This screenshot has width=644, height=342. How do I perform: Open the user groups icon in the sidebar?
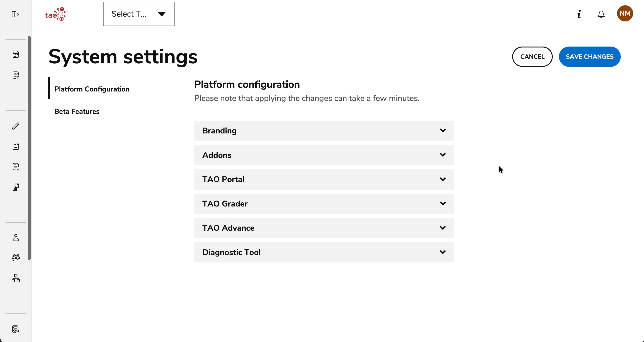[16, 258]
